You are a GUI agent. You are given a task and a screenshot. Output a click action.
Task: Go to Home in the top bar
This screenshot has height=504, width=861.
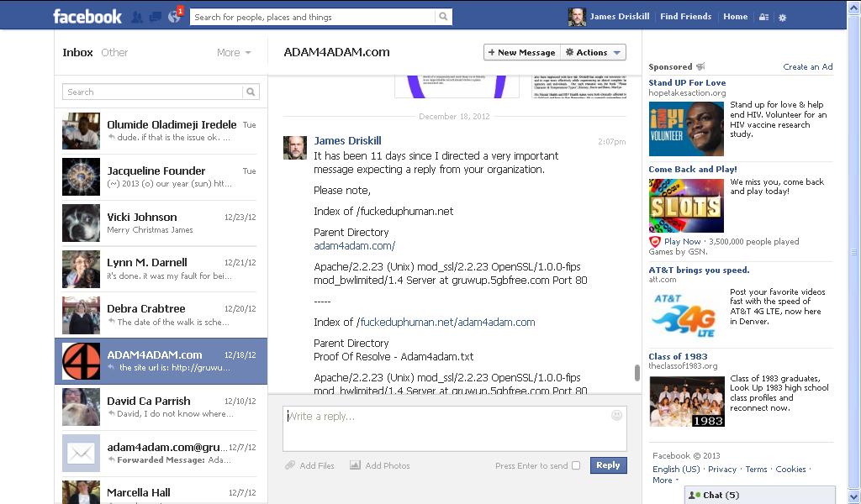tap(735, 17)
